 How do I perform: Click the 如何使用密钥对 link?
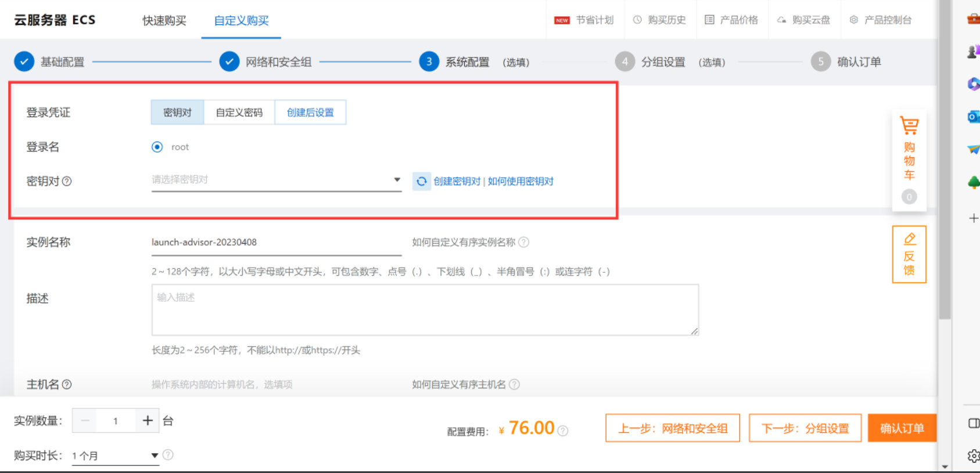click(520, 181)
